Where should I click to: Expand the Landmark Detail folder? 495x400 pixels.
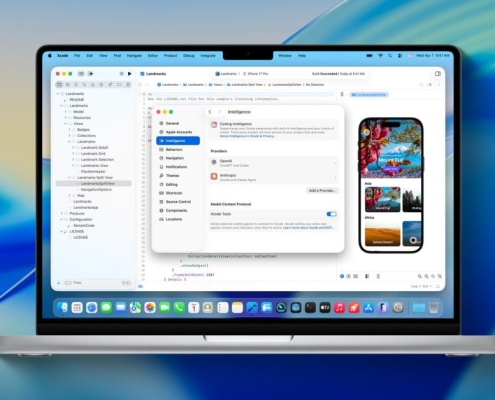pos(73,147)
